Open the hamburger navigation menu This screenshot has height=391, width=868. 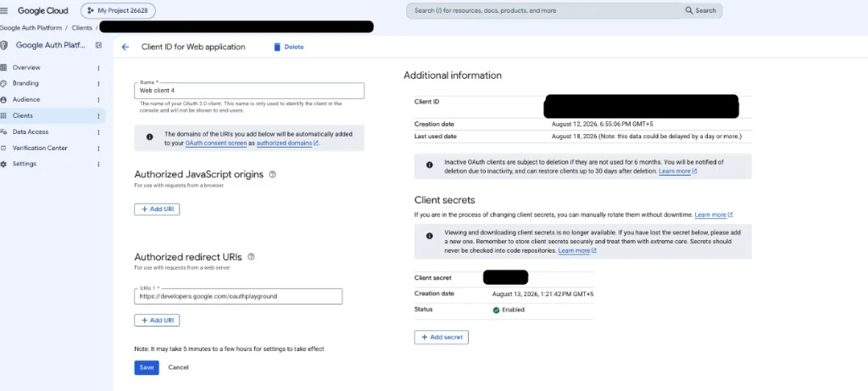click(4, 10)
